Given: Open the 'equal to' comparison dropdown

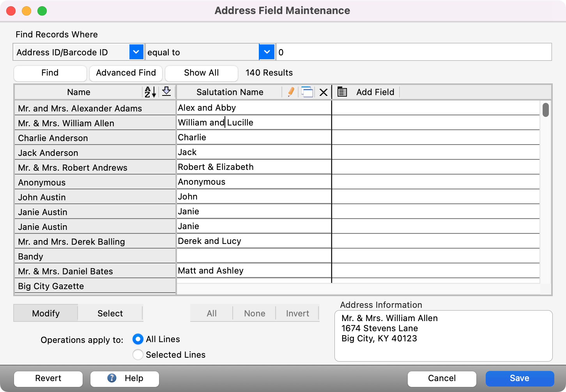Looking at the screenshot, I should coord(267,52).
